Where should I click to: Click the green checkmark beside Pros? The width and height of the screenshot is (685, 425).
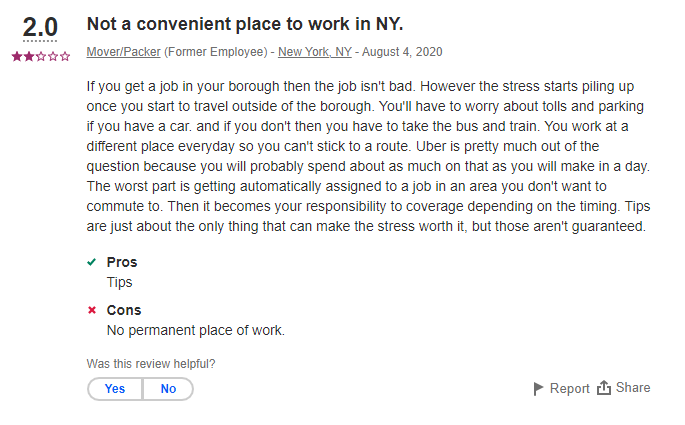[x=91, y=262]
